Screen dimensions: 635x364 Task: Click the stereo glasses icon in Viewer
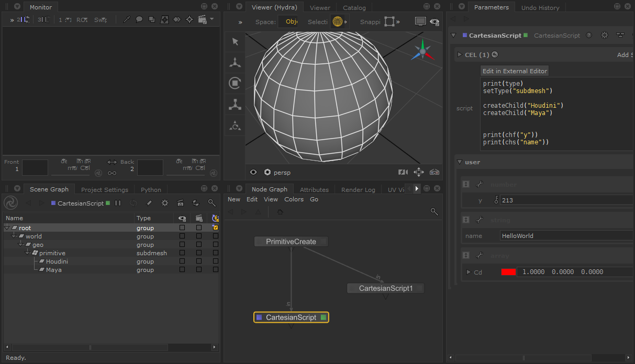tap(435, 172)
